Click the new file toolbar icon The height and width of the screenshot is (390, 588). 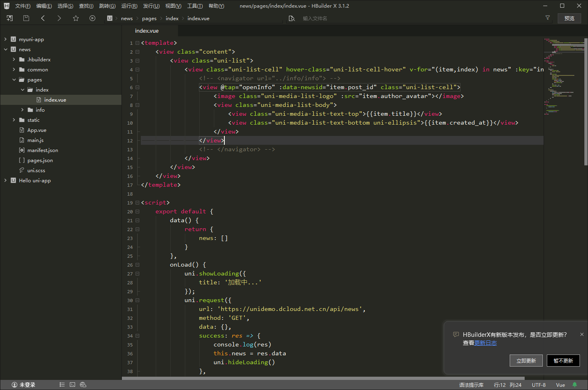(x=10, y=18)
